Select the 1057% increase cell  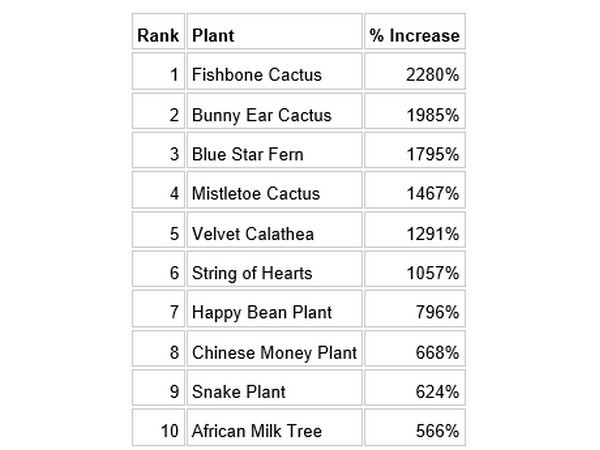tap(414, 273)
